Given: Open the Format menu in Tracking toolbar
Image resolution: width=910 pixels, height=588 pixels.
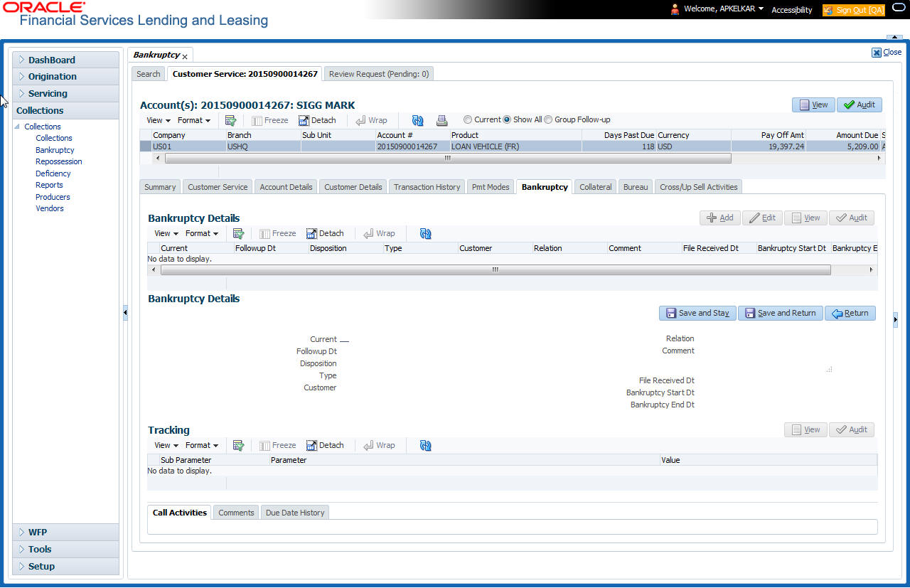Looking at the screenshot, I should pyautogui.click(x=201, y=445).
